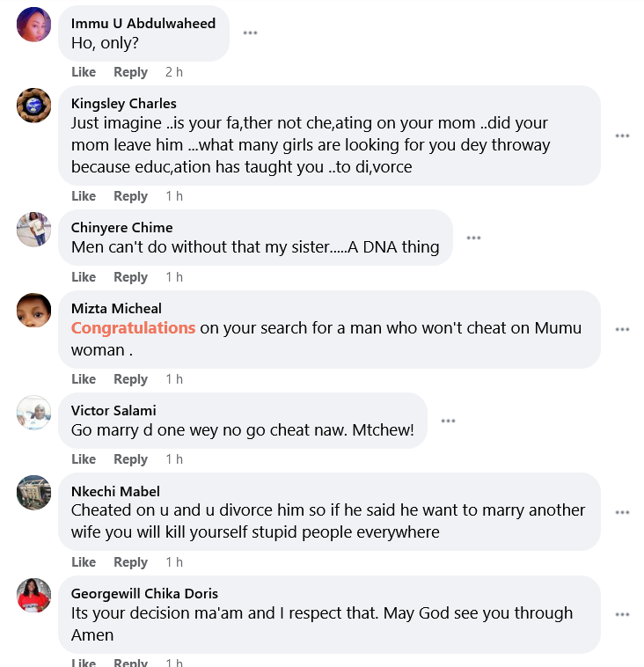Open Chinyere Chime's profile name link

(121, 227)
